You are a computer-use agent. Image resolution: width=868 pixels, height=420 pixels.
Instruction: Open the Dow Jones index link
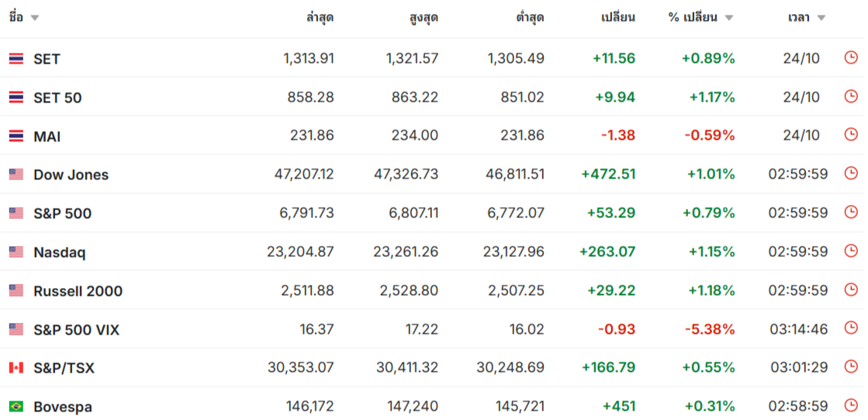point(71,175)
